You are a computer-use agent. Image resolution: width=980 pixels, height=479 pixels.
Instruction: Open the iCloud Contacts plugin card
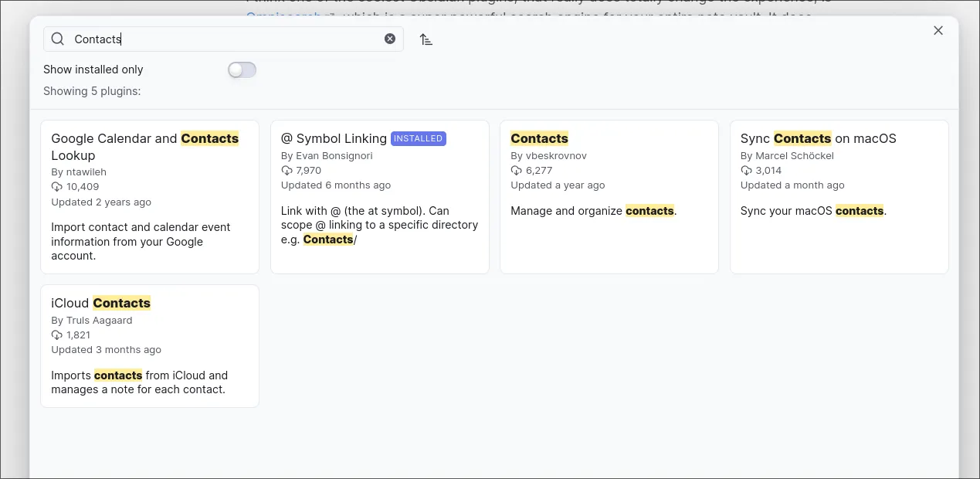click(149, 345)
